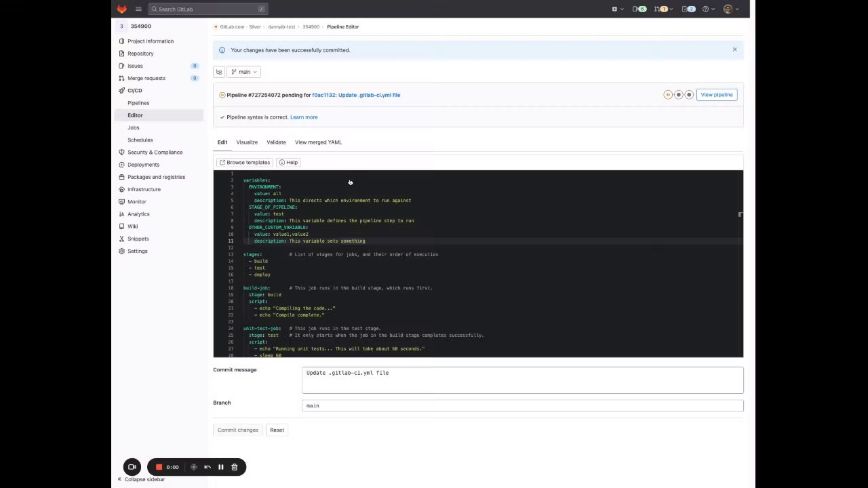The height and width of the screenshot is (488, 868).
Task: Switch to the Validate tab
Action: [276, 142]
